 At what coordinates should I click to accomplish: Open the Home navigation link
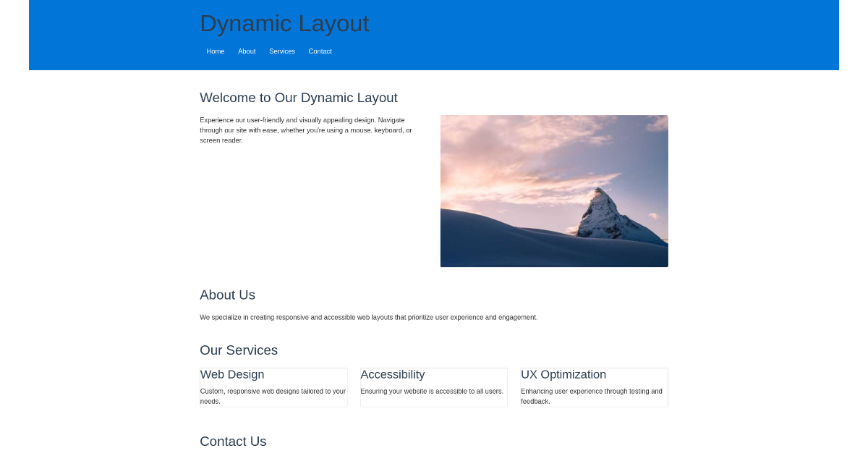[215, 51]
